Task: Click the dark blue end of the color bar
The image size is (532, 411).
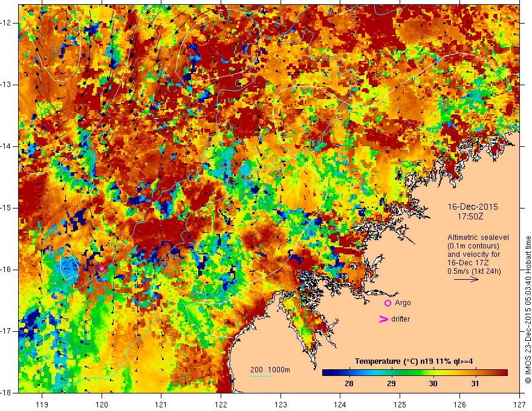Action: [326, 373]
